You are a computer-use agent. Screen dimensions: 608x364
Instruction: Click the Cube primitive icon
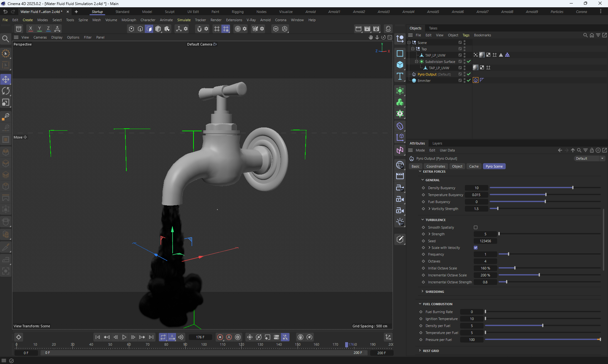tap(400, 65)
